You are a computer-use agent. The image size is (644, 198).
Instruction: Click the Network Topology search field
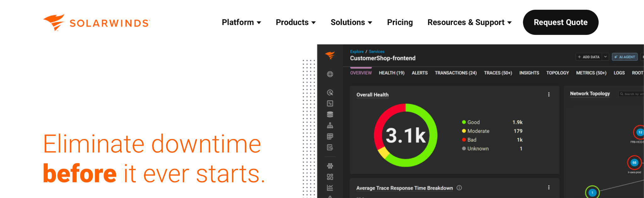tap(631, 94)
